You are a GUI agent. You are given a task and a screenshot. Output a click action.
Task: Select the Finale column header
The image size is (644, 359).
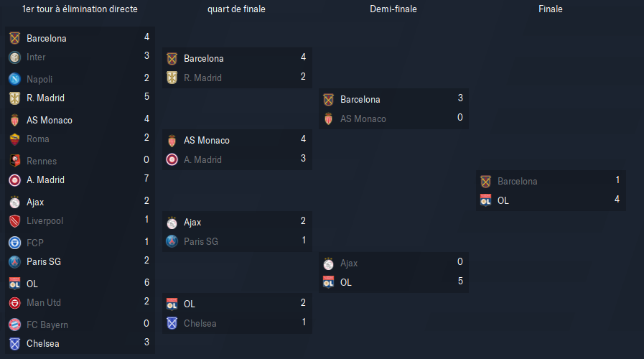coord(551,9)
